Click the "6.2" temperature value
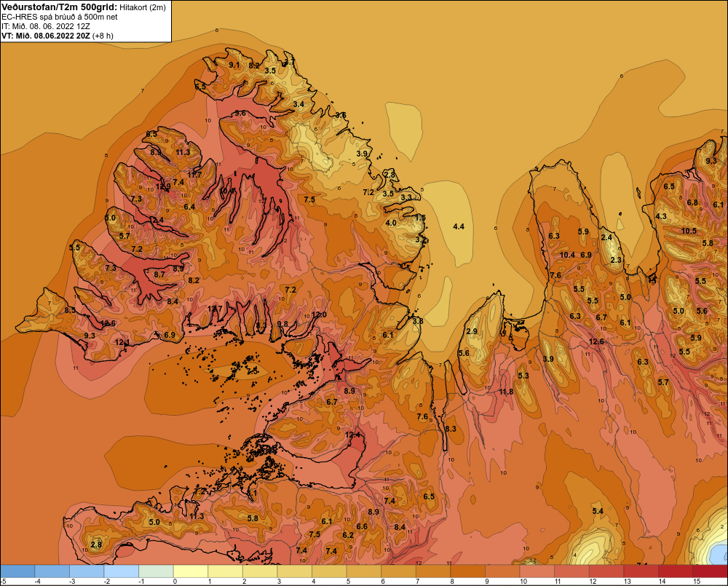This screenshot has height=586, width=728. click(348, 535)
